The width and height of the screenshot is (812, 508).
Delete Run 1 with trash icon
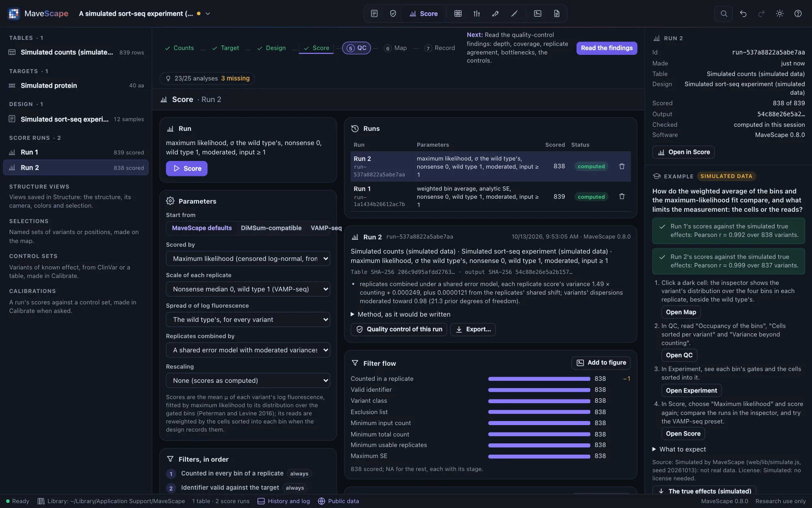pyautogui.click(x=622, y=196)
